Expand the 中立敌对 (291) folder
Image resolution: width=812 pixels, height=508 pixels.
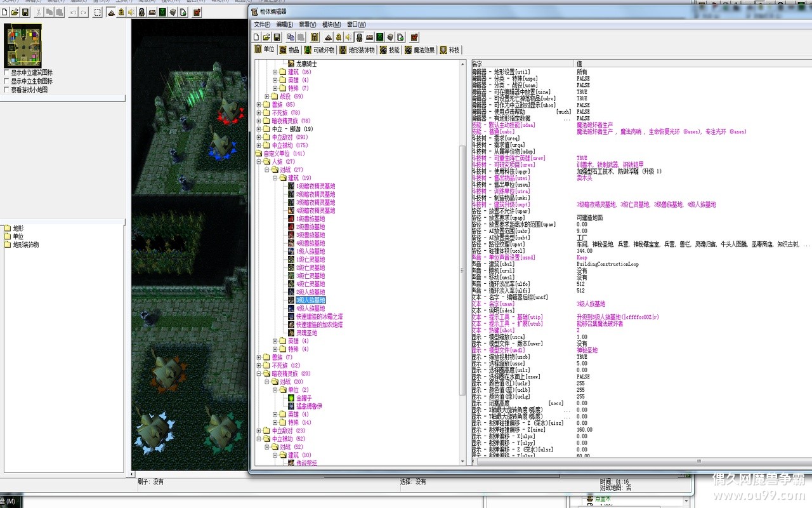(259, 137)
